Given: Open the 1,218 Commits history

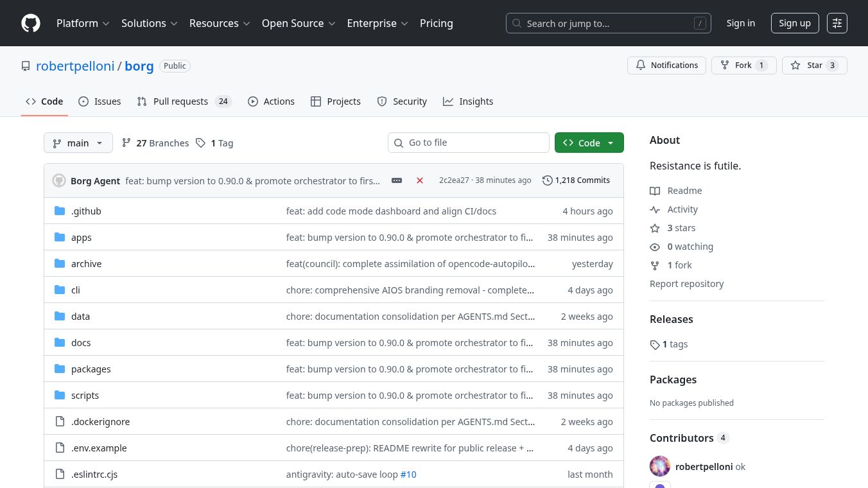Looking at the screenshot, I should point(576,180).
